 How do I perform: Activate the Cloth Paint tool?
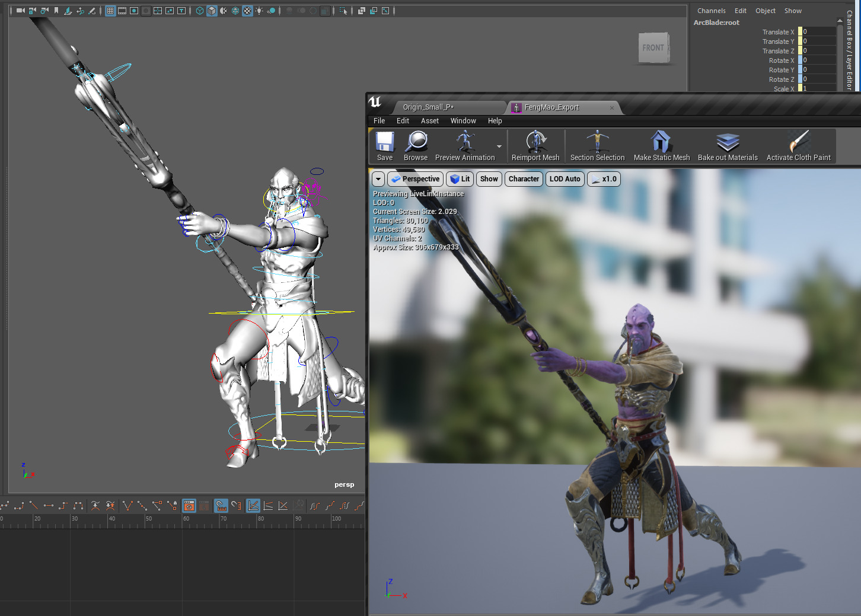pyautogui.click(x=798, y=142)
